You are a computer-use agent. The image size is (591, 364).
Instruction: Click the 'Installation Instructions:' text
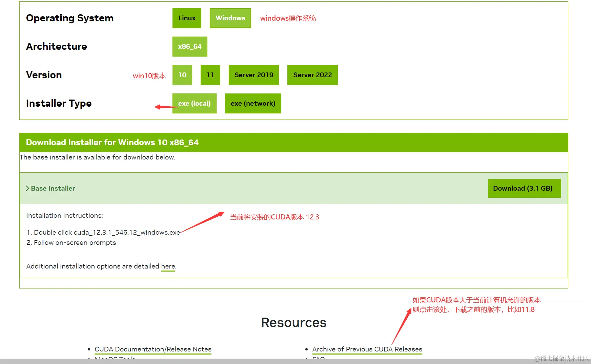click(64, 216)
